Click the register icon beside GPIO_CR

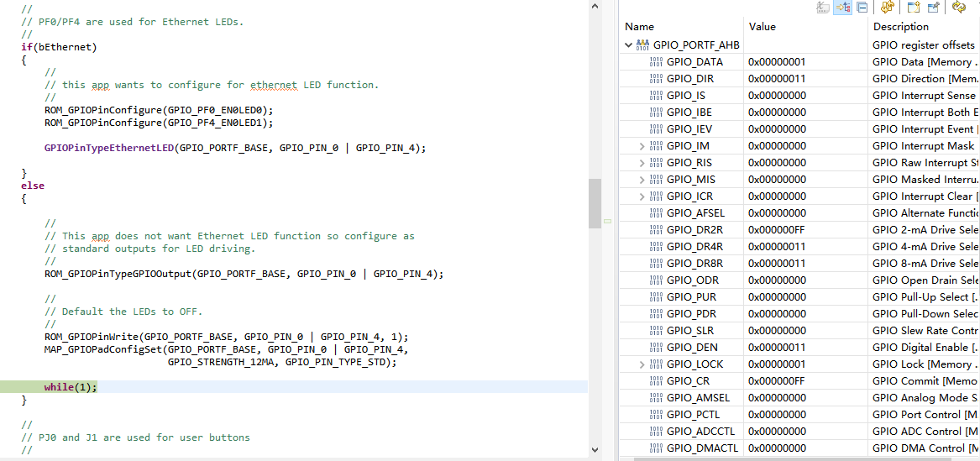[x=656, y=380]
